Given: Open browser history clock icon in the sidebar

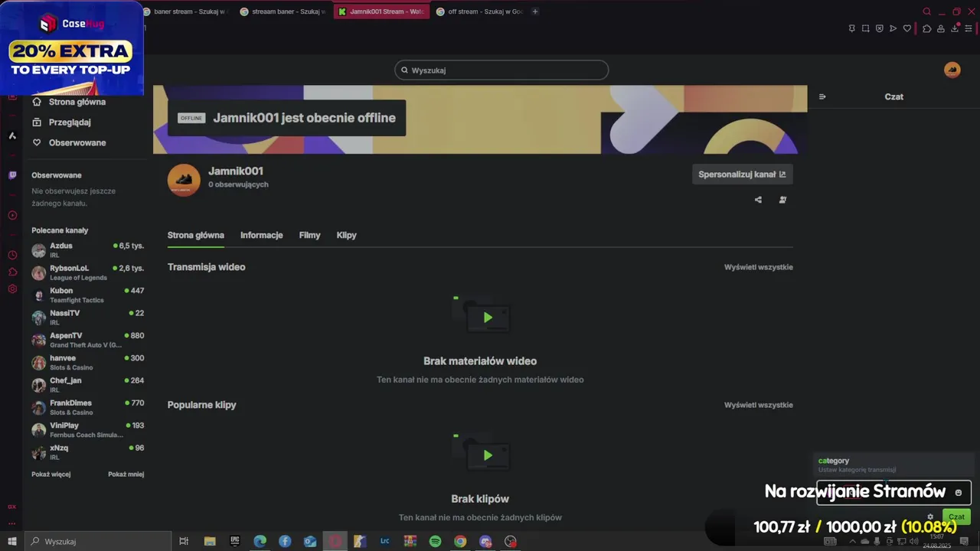Looking at the screenshot, I should 12,255.
